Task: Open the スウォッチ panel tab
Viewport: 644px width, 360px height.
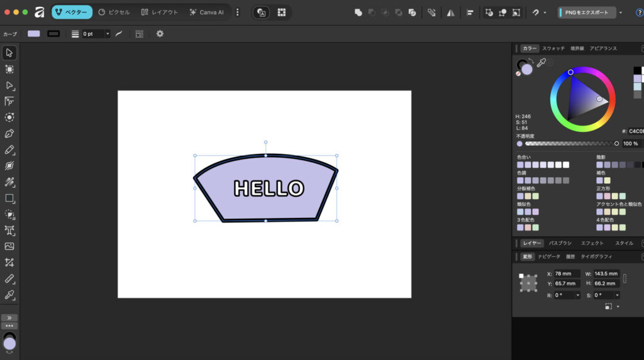Action: point(553,48)
